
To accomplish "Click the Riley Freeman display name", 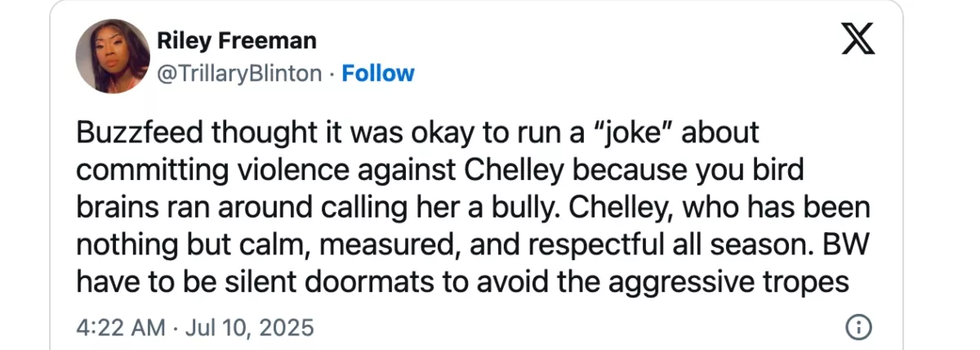I will pos(235,40).
